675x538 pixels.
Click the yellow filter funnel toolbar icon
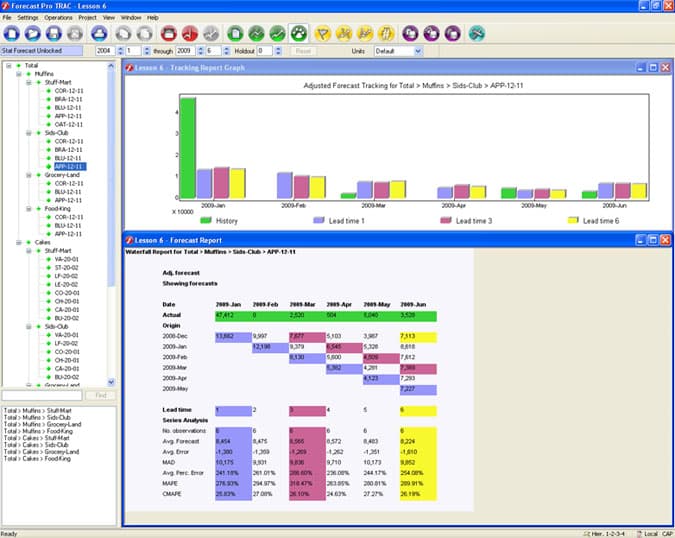click(x=323, y=33)
